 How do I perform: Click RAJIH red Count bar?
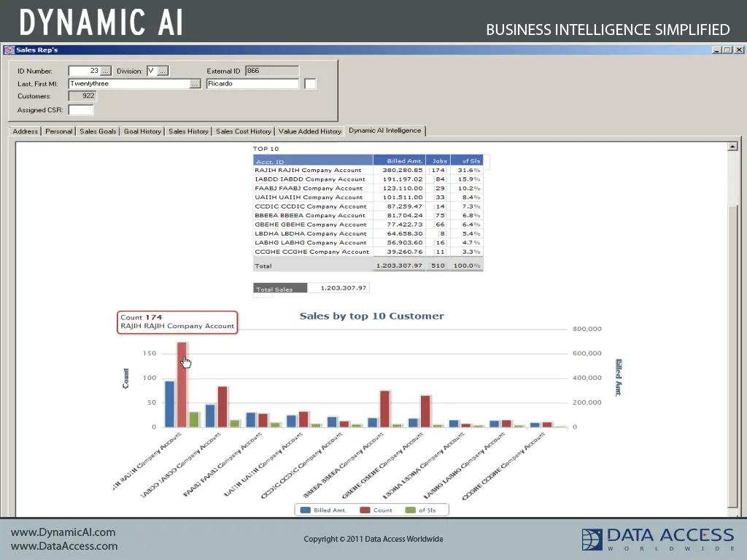[x=182, y=384]
